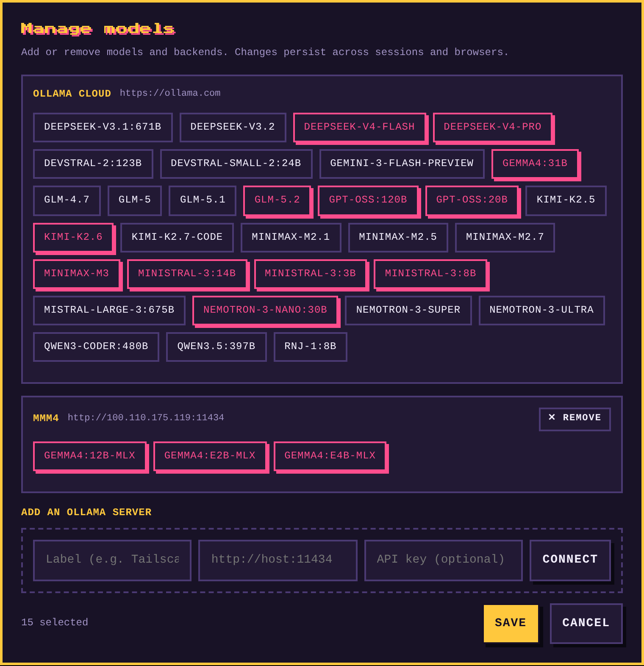Enable the MISTRAL-LARGE-3:675B model
The height and width of the screenshot is (666, 644).
pyautogui.click(x=109, y=310)
